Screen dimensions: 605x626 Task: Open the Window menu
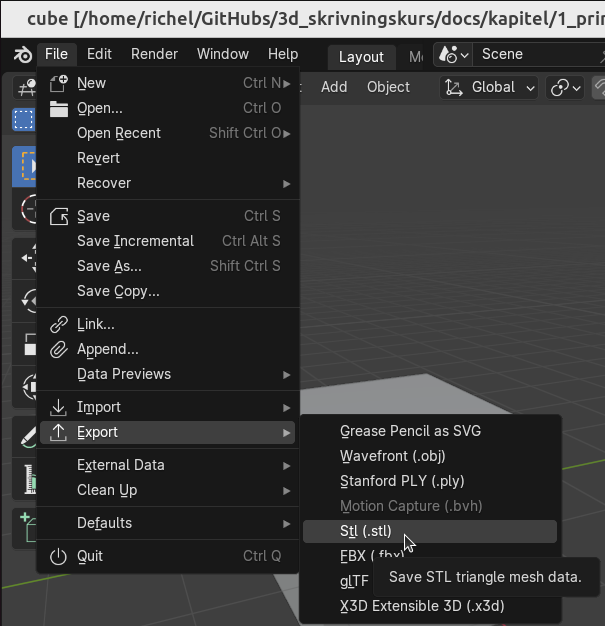click(x=223, y=54)
